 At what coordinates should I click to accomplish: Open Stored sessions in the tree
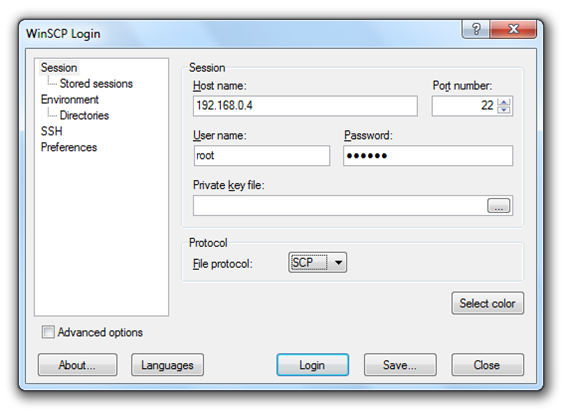(96, 83)
